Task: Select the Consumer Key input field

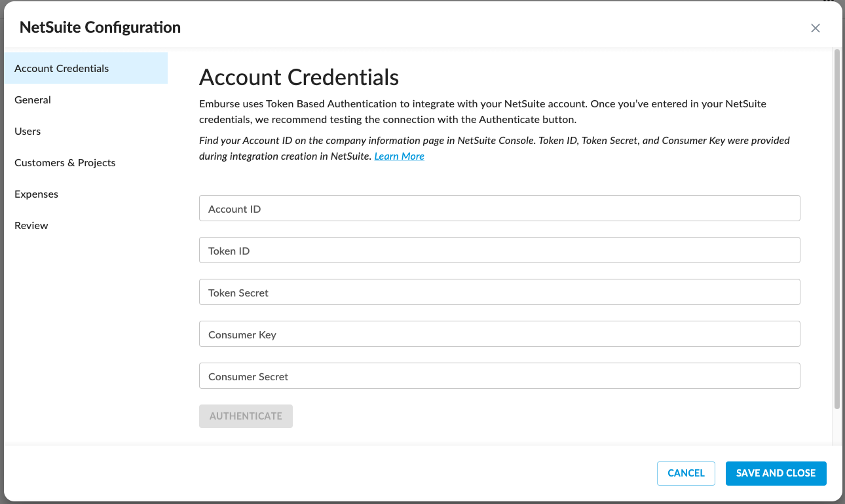Action: click(499, 334)
